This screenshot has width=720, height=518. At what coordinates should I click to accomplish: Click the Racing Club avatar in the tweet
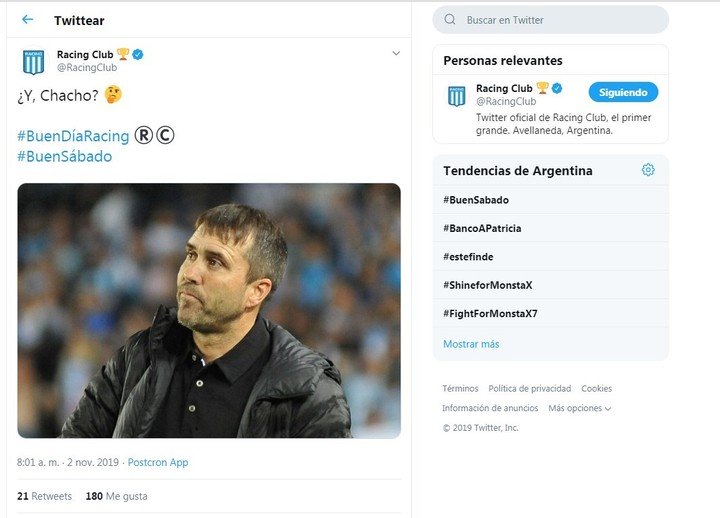[x=34, y=61]
